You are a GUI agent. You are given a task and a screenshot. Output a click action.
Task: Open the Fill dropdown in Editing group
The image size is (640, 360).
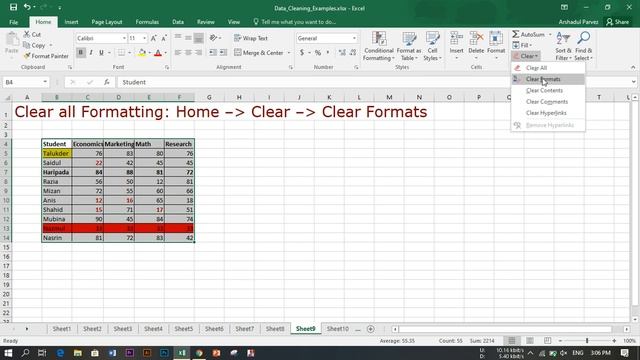(x=522, y=45)
